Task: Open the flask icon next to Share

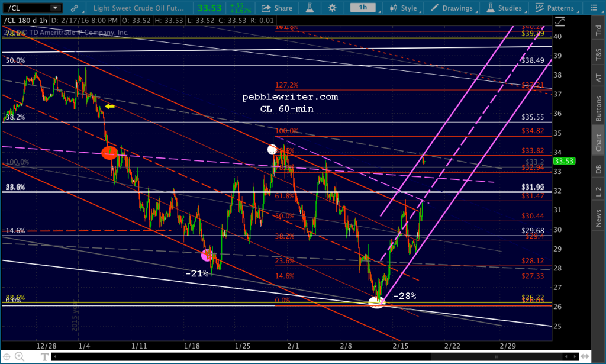Action: pos(310,8)
